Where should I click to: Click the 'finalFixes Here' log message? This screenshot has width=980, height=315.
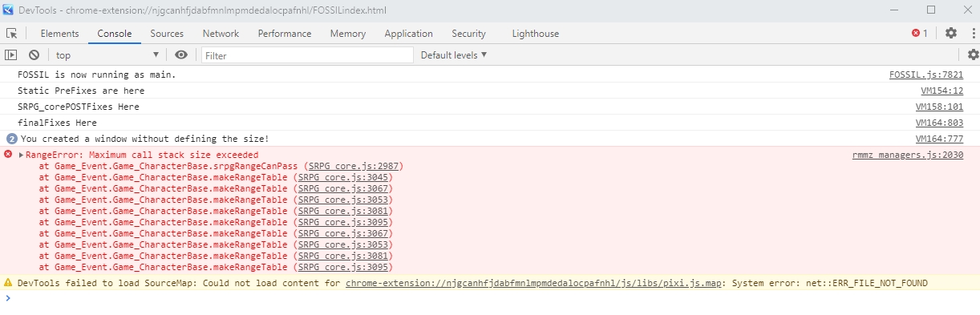coord(57,123)
